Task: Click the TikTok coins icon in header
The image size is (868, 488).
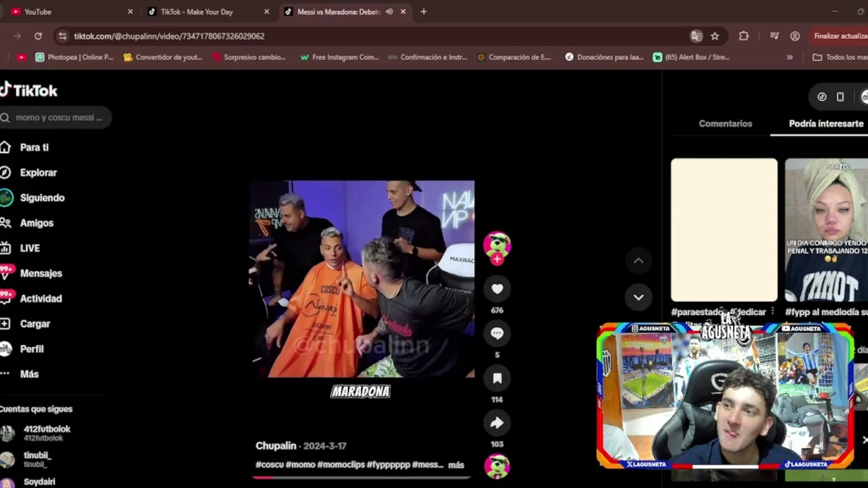Action: point(822,97)
